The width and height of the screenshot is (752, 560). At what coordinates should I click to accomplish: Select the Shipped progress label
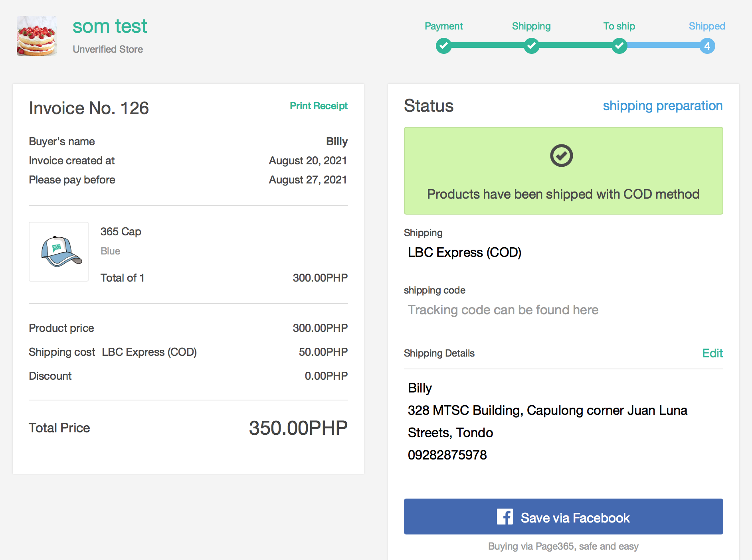[706, 26]
